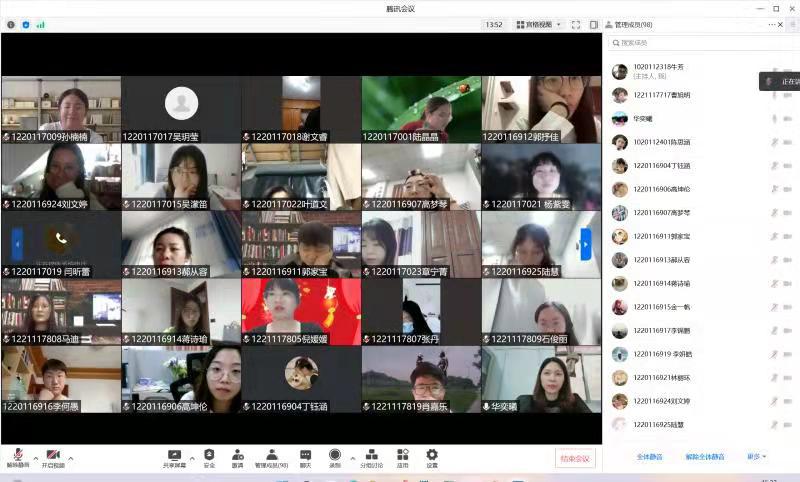Viewport: 800px width, 482px height.
Task: Click the 搜索成员 search field
Action: (x=700, y=43)
